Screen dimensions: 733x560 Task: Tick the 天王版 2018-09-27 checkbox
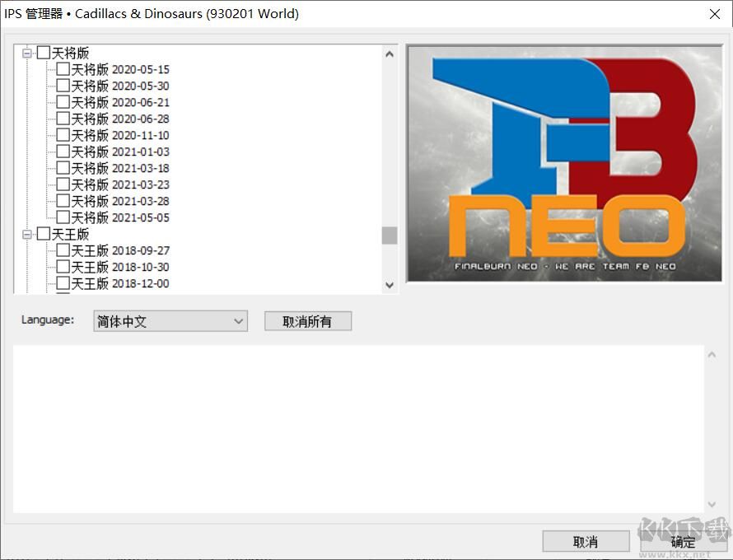(63, 250)
